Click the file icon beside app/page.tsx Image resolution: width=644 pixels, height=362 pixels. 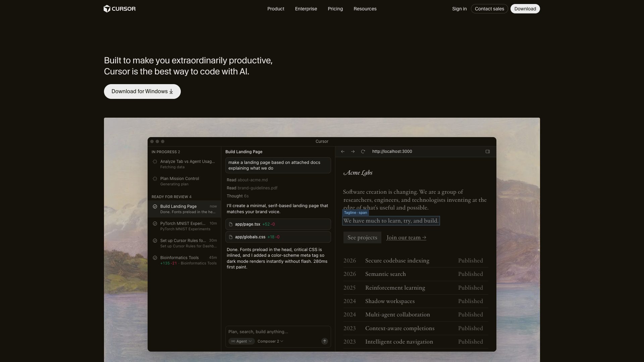pos(230,224)
